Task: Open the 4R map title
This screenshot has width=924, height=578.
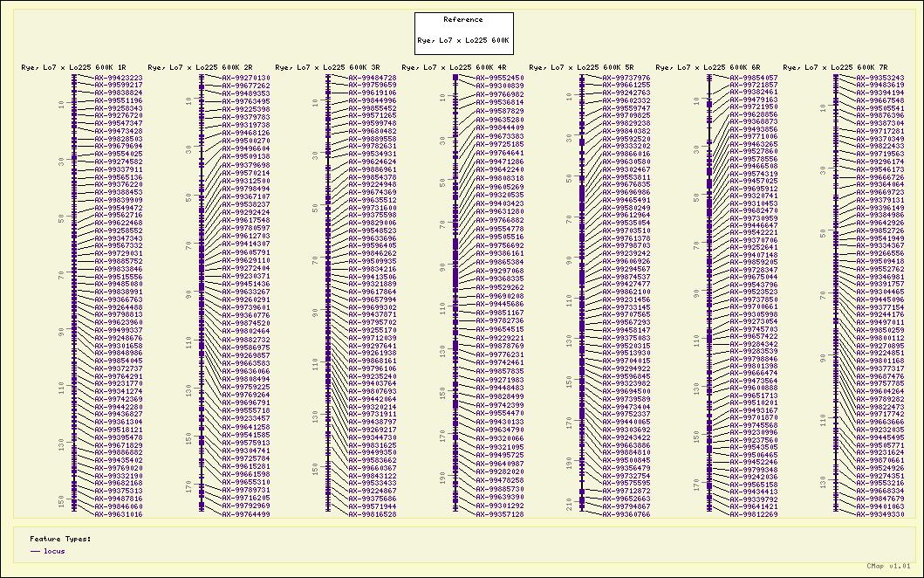Action: (454, 67)
